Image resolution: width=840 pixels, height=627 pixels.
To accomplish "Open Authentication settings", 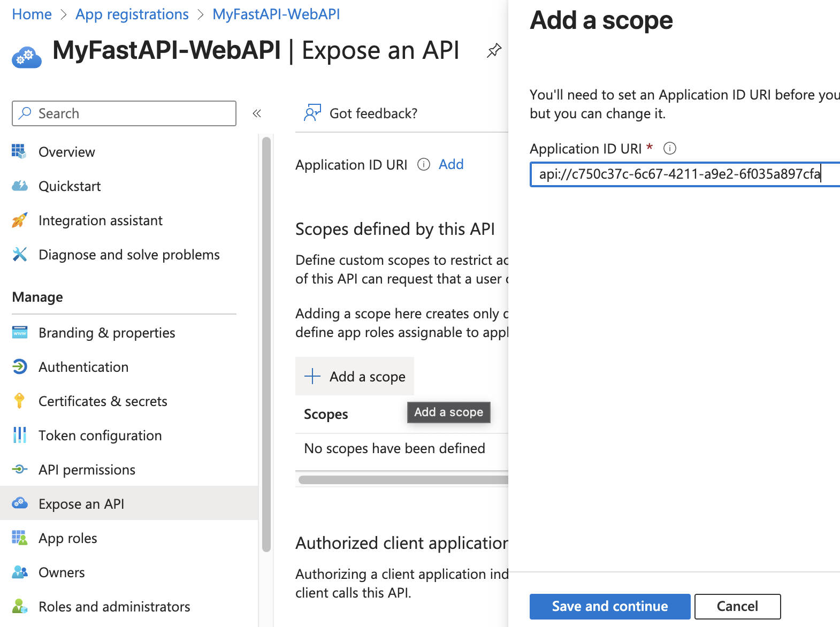I will click(x=83, y=367).
